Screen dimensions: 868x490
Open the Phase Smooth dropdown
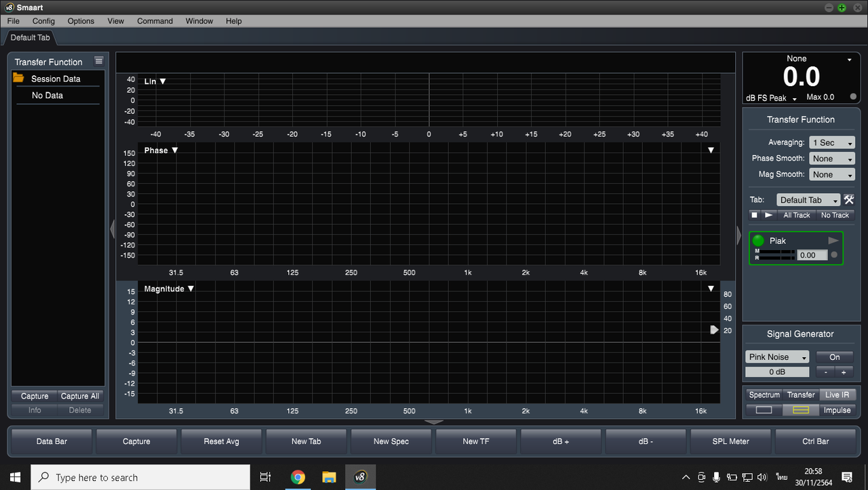click(832, 158)
